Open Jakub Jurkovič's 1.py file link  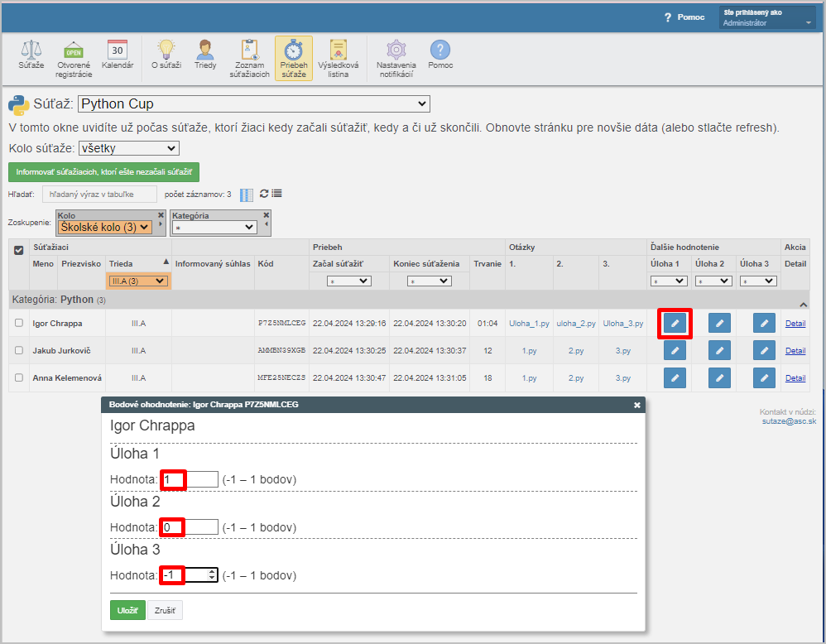(529, 351)
